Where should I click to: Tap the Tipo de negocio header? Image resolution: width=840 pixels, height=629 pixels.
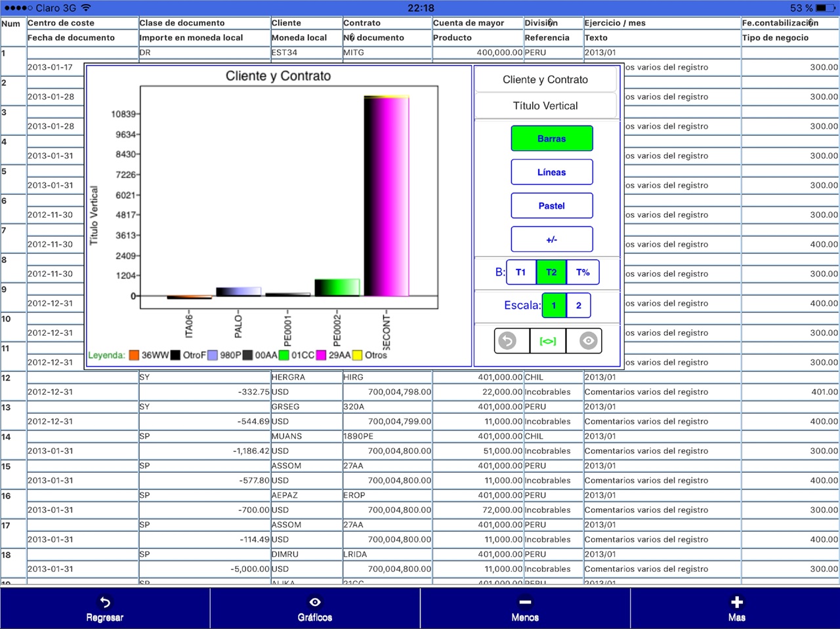tap(790, 38)
